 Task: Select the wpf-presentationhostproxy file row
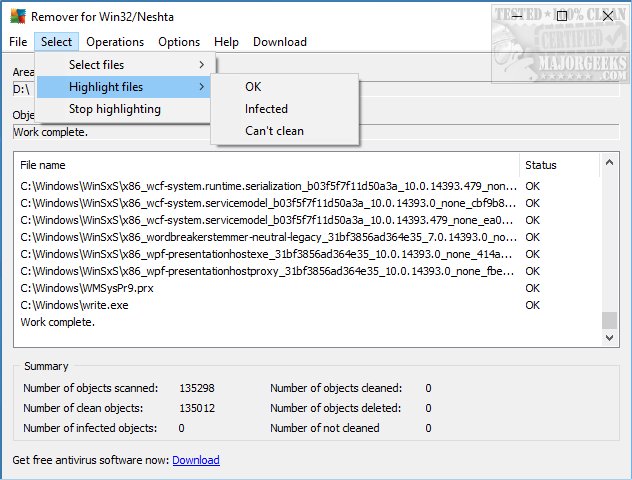click(x=309, y=271)
